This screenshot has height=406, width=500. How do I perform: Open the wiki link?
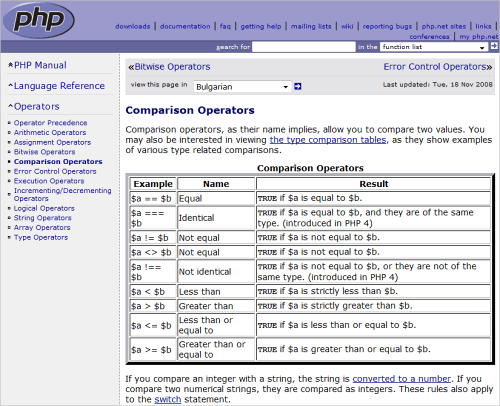tap(347, 26)
